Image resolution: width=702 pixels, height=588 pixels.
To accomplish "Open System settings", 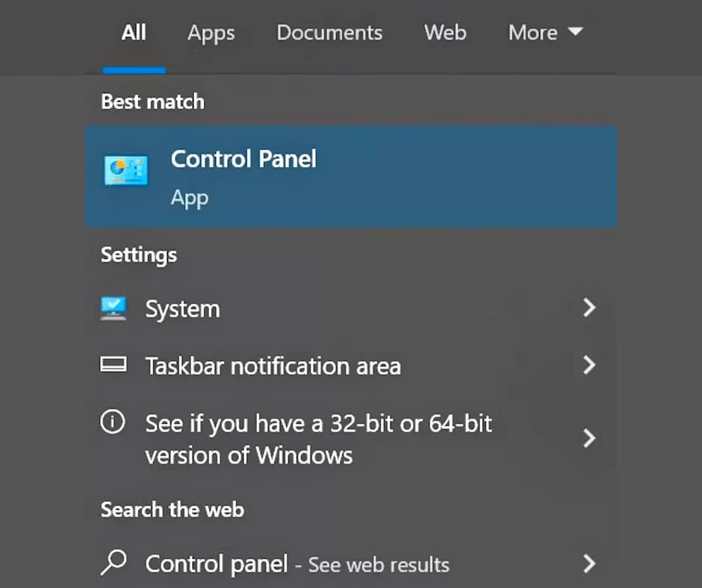I will point(182,308).
